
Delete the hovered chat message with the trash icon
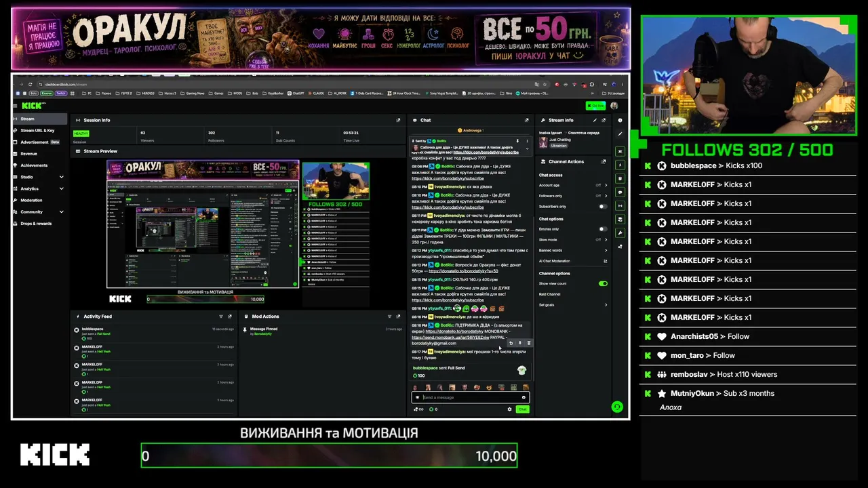(529, 343)
